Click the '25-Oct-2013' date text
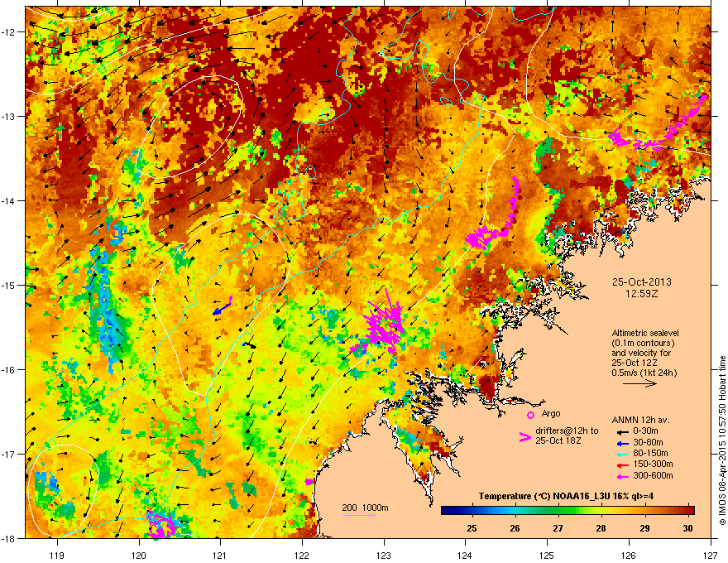This screenshot has height=563, width=728. (x=642, y=282)
